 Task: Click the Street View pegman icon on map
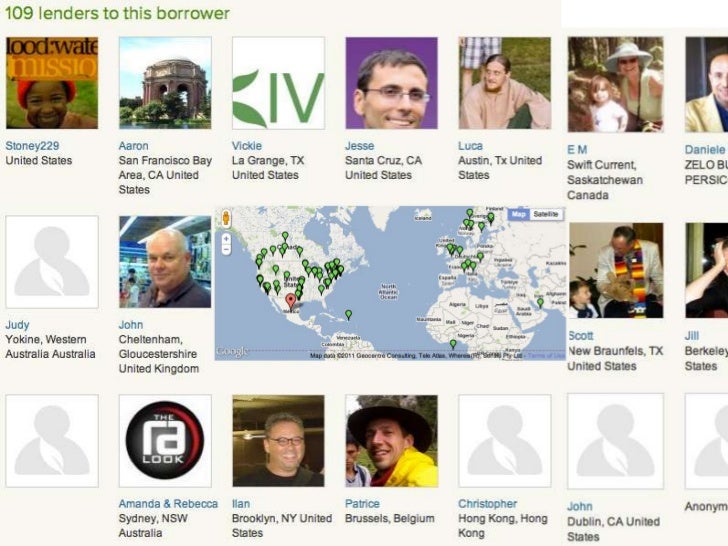(226, 218)
